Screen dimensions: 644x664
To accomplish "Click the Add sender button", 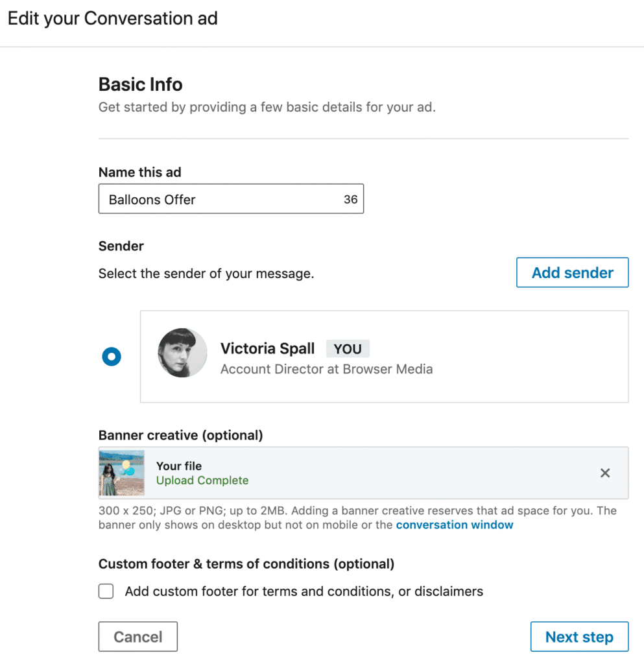I will [572, 273].
